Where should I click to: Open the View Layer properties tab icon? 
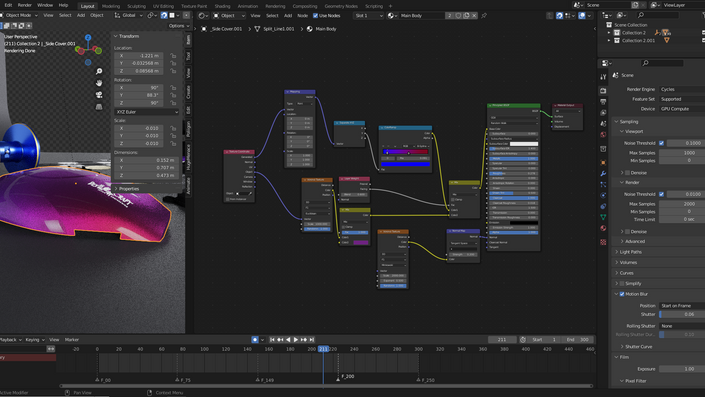[603, 112]
